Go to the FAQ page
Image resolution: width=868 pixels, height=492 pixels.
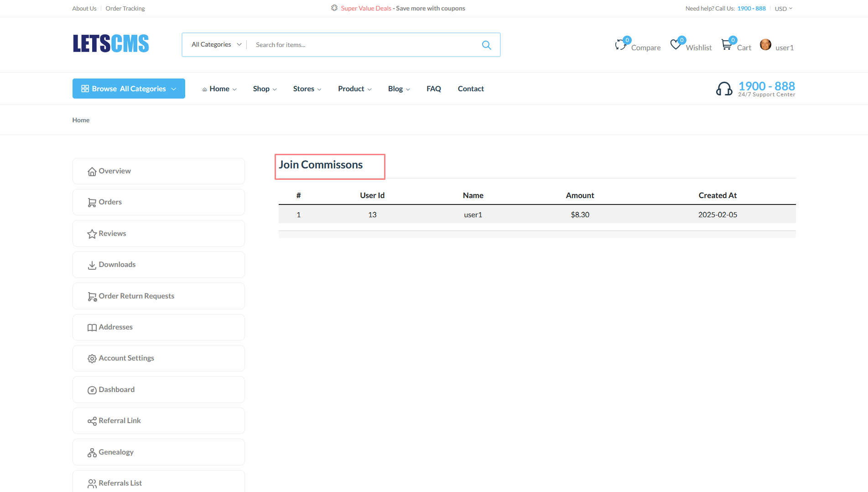(x=433, y=89)
